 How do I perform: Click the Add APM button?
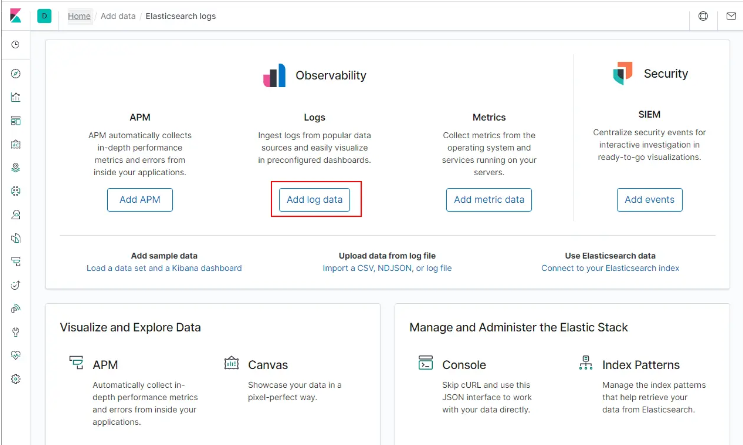coord(140,200)
